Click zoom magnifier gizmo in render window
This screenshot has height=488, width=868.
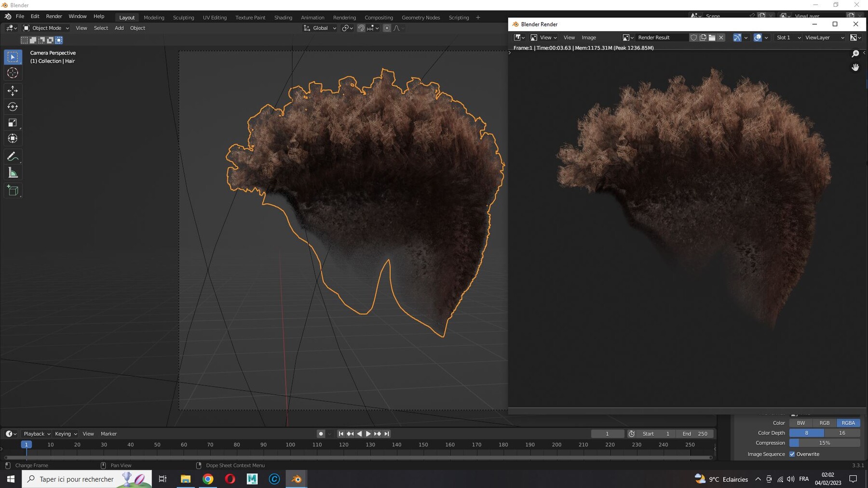point(855,53)
